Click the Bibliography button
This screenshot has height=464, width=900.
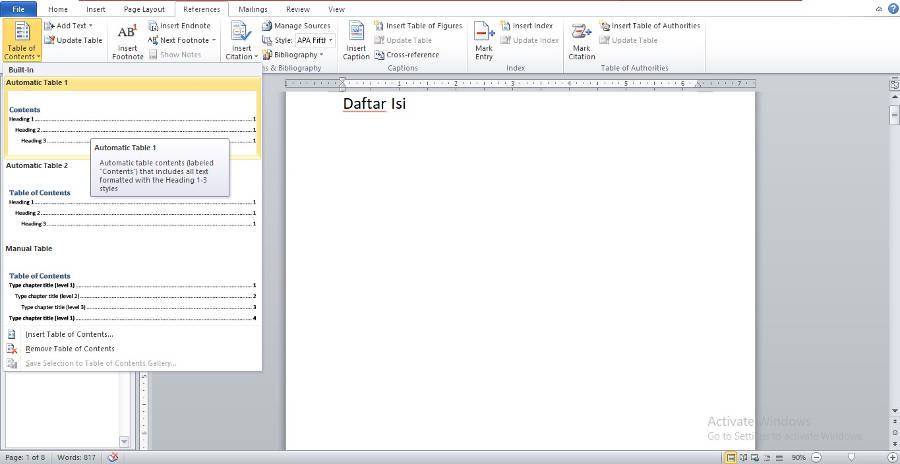pyautogui.click(x=290, y=55)
